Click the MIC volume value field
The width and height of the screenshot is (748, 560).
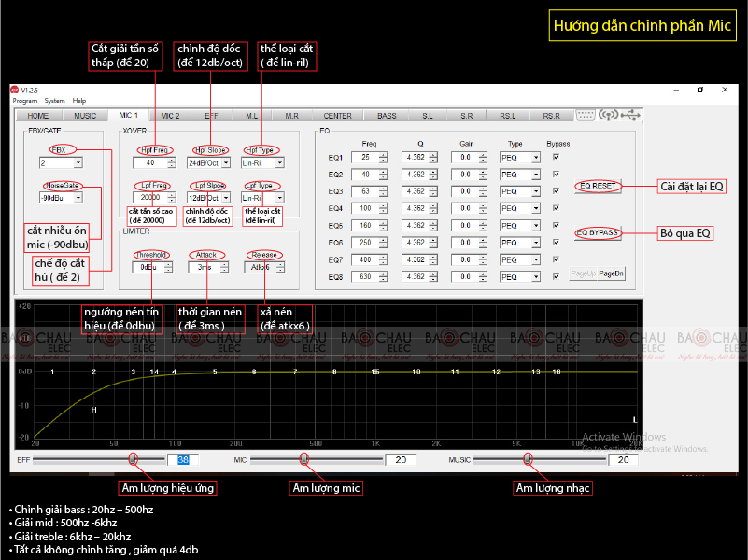tap(401, 460)
